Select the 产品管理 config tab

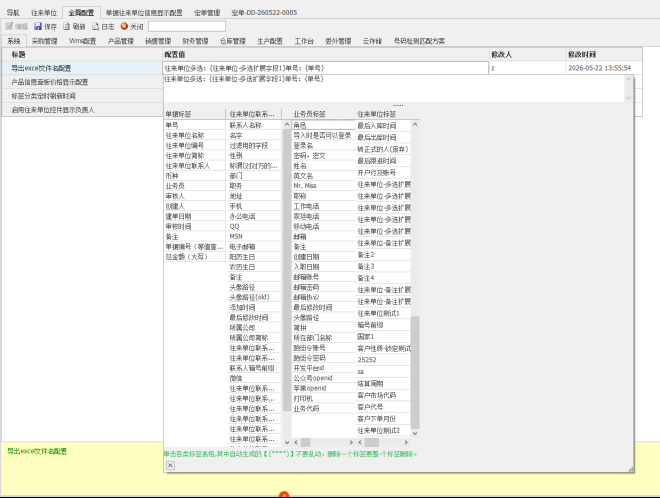pos(120,41)
